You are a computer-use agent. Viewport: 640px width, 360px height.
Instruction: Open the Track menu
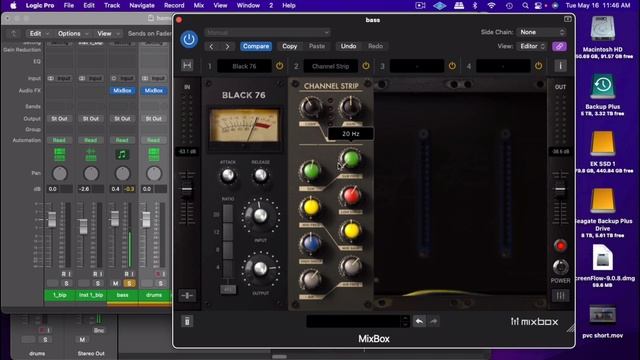click(112, 5)
